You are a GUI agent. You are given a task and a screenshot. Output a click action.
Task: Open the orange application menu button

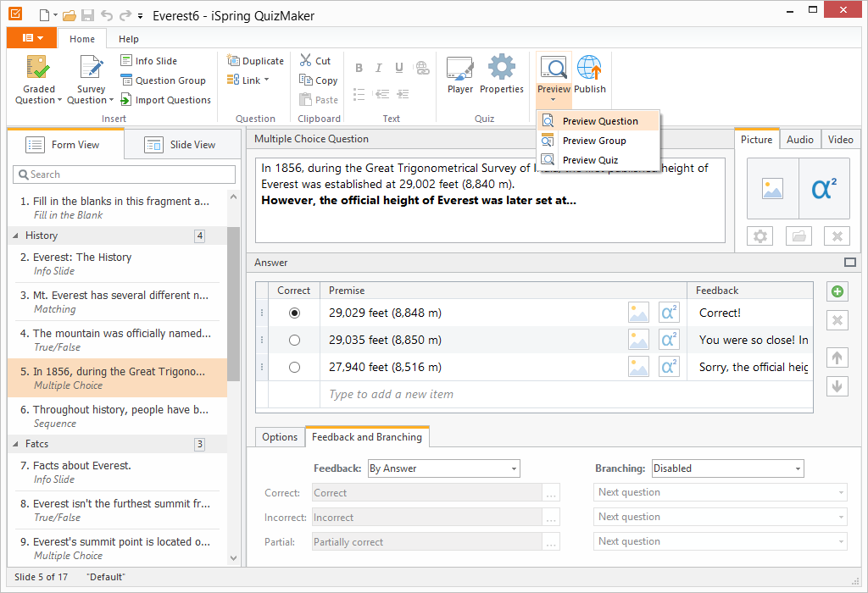31,37
